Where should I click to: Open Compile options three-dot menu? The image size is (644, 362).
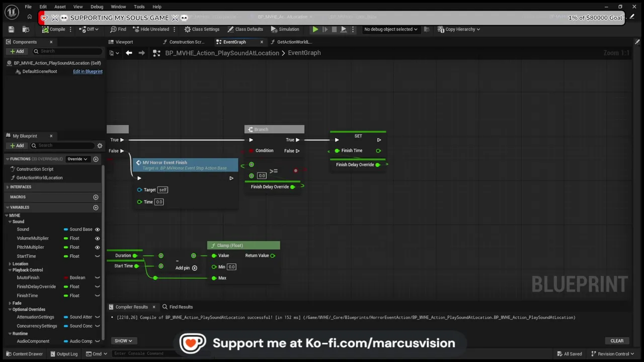point(70,29)
